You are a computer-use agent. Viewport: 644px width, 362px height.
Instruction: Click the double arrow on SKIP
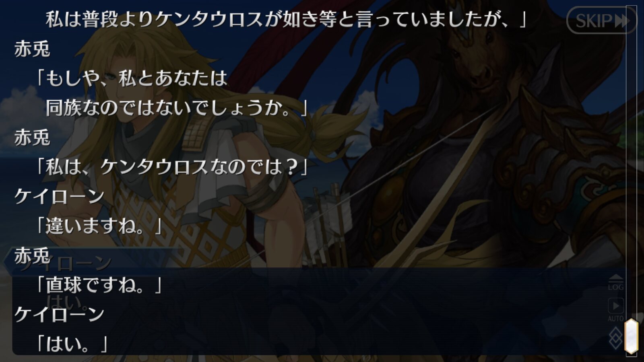[622, 20]
